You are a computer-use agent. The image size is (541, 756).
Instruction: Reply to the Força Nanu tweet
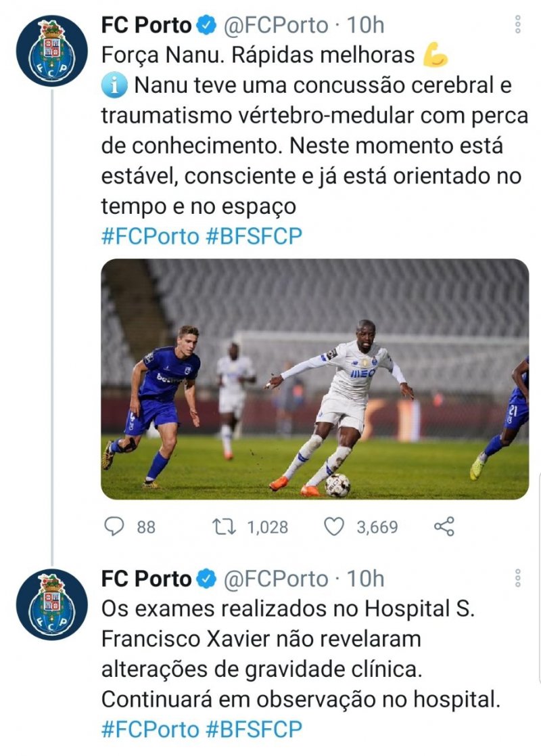(x=114, y=527)
